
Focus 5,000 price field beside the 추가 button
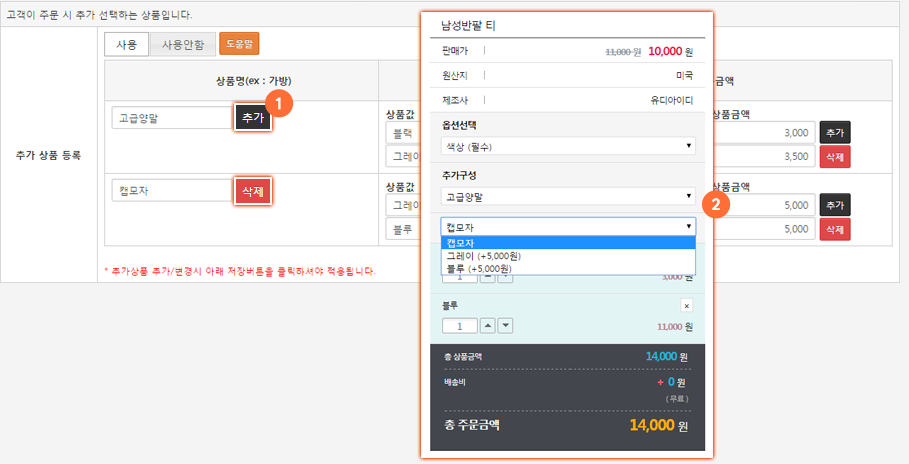tap(763, 205)
